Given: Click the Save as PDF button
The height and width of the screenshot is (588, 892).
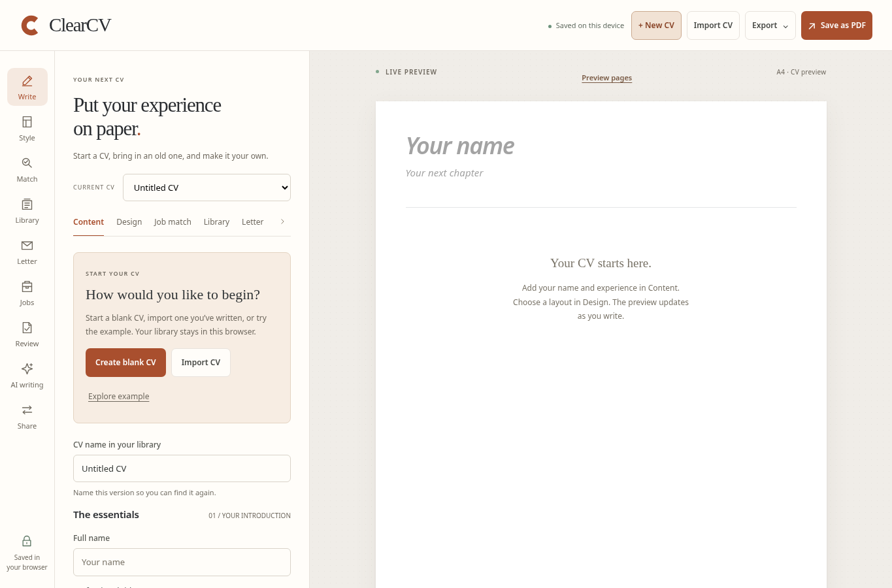Looking at the screenshot, I should (x=836, y=25).
